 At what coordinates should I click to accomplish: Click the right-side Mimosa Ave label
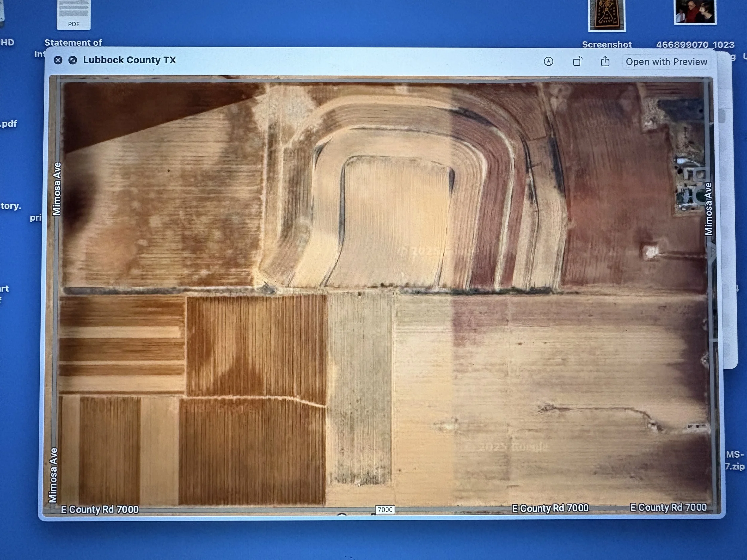point(708,209)
